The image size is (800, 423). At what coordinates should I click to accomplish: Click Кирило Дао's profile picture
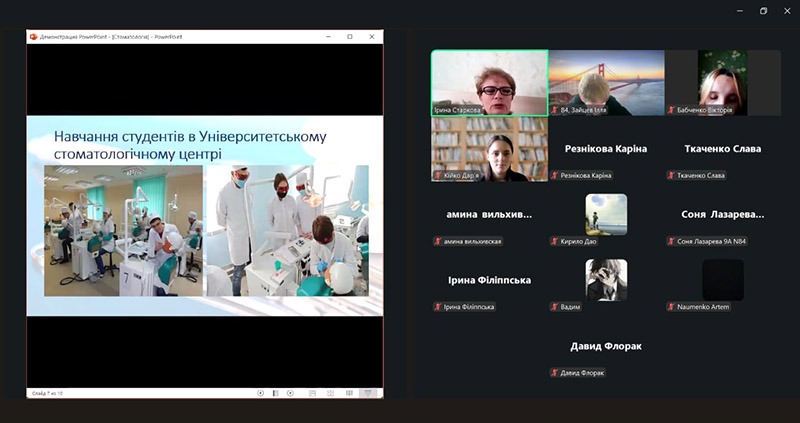tap(606, 213)
